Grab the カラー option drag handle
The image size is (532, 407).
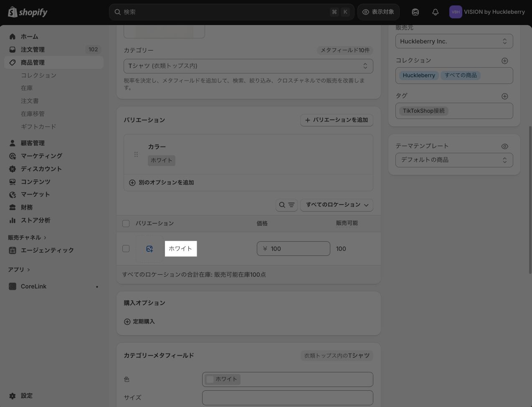136,154
